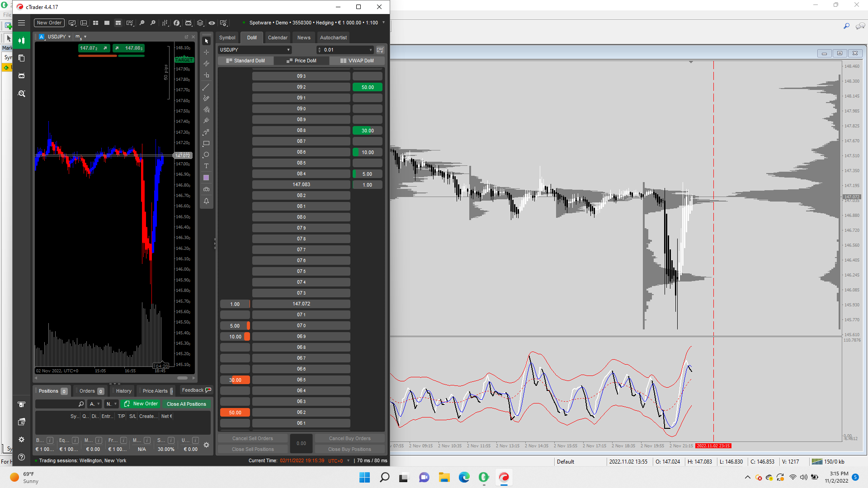
Task: Open the History tab
Action: coord(123,391)
